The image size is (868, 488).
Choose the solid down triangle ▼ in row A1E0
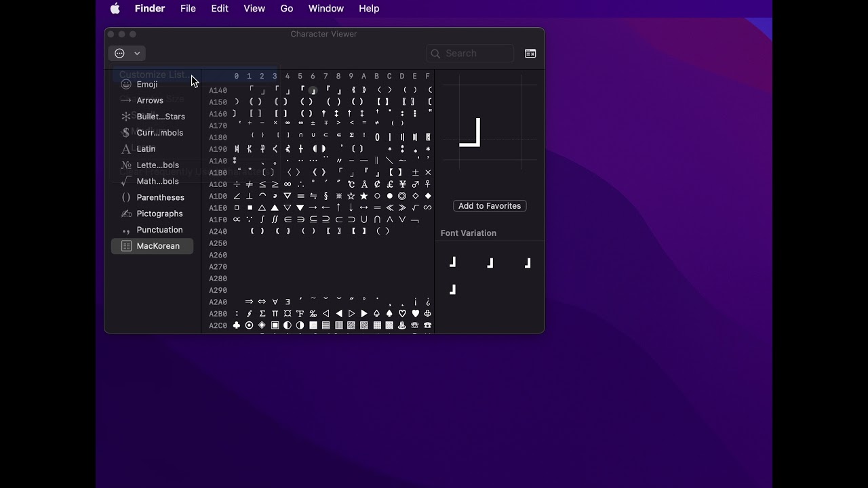point(300,208)
